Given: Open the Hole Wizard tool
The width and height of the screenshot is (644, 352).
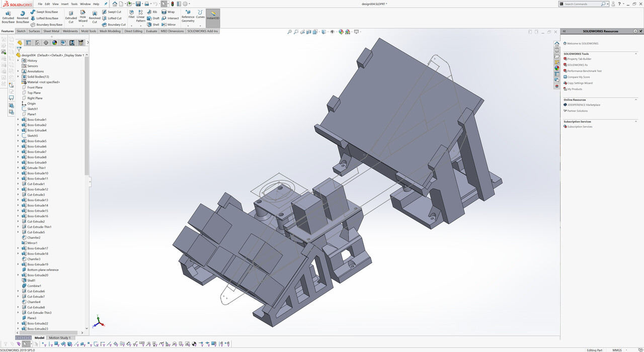Looking at the screenshot, I should pos(83,16).
